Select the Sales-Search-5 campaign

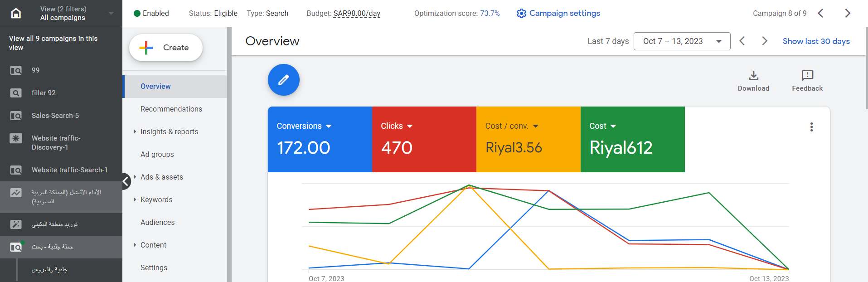pos(55,116)
